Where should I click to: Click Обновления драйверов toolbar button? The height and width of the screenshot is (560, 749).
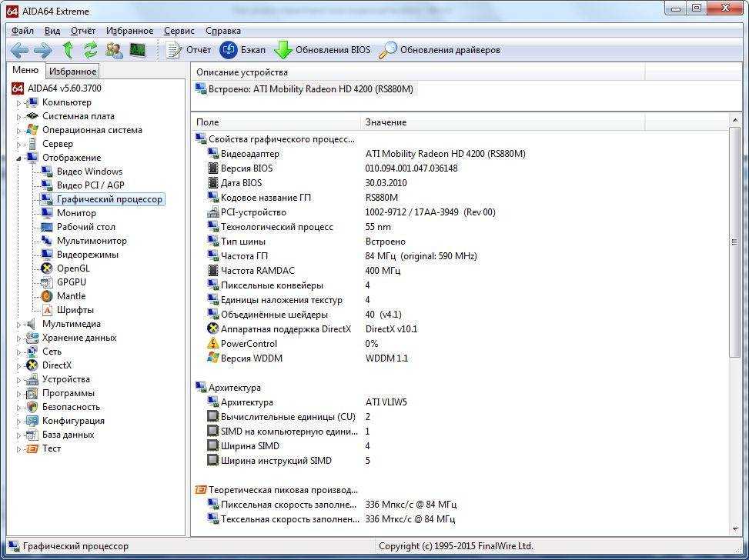440,50
